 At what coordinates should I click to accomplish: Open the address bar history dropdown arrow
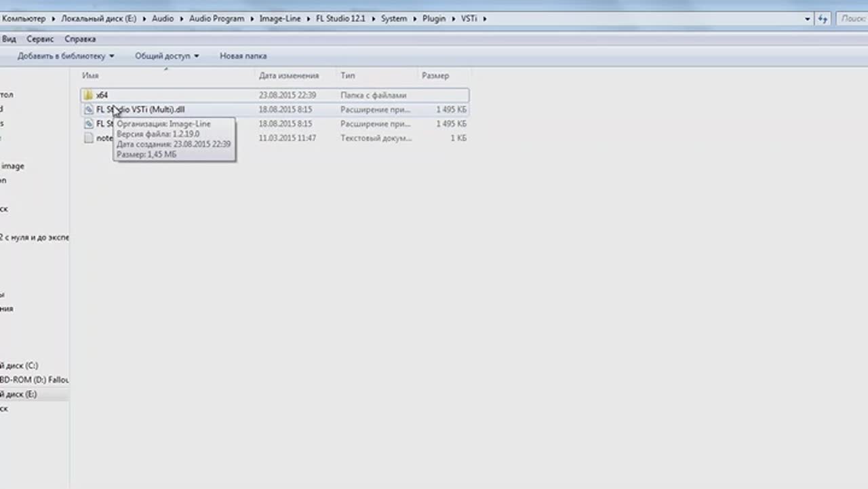807,19
